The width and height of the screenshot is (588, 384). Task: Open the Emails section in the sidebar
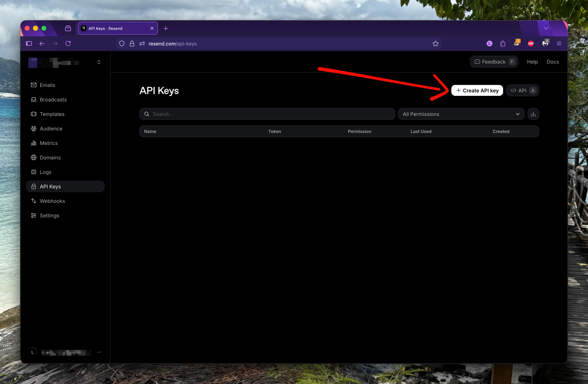[47, 85]
